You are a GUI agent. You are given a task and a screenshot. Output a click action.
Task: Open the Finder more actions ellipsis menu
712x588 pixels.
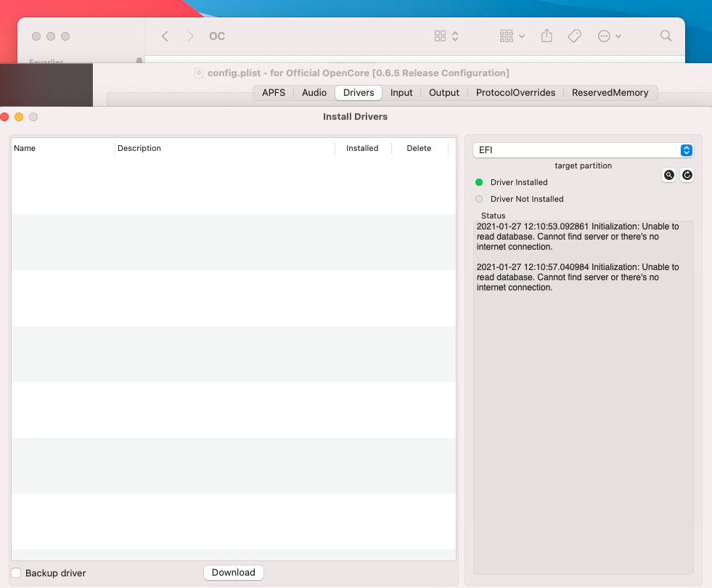click(x=609, y=36)
